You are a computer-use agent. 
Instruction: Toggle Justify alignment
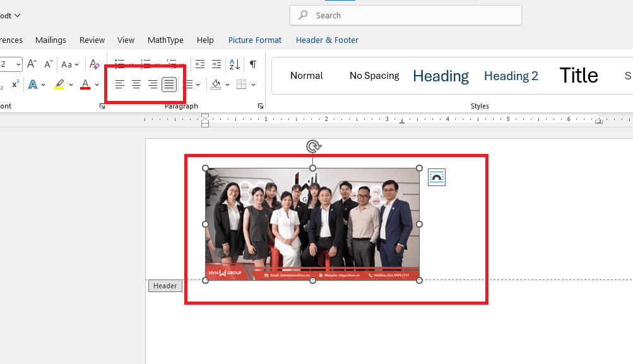(x=169, y=85)
